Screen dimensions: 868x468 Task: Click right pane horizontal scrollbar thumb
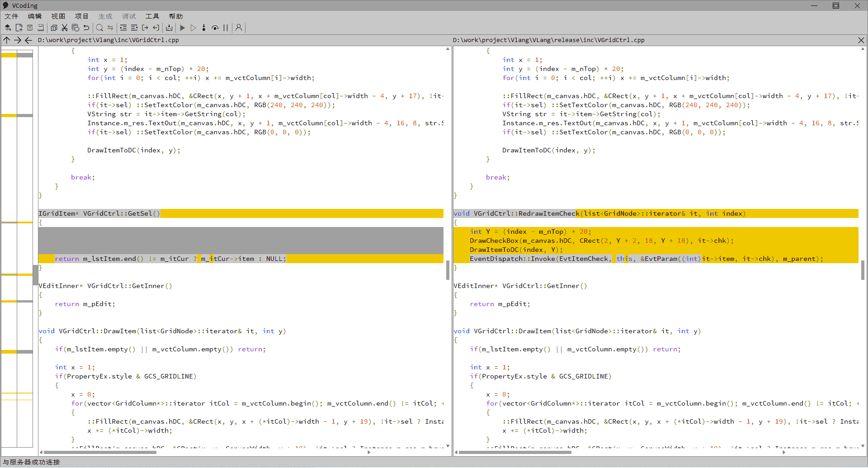click(x=515, y=452)
